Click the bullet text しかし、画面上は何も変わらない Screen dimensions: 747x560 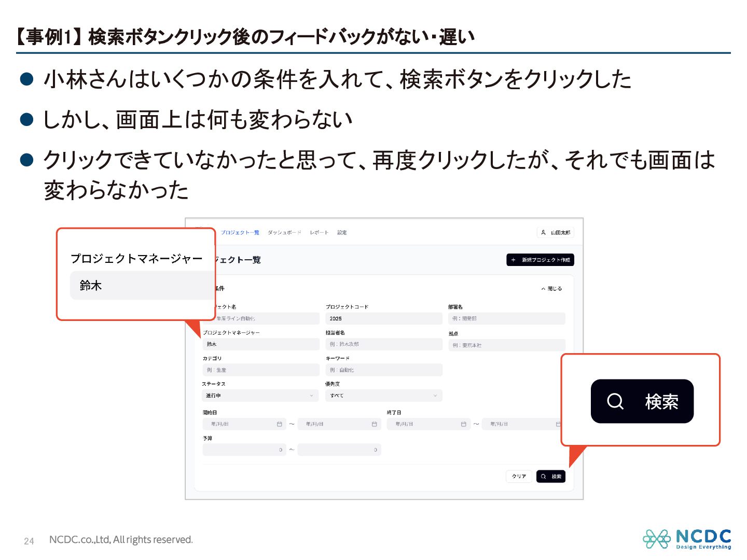tap(198, 120)
